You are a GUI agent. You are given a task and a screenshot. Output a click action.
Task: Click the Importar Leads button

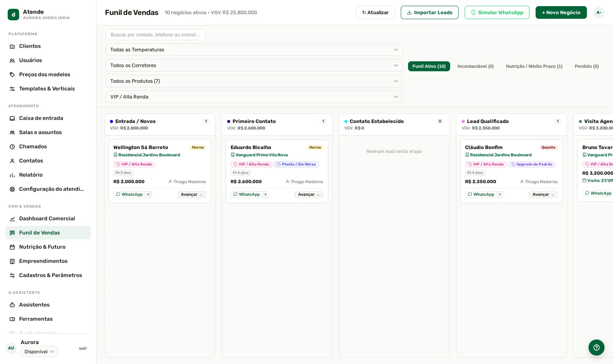(429, 13)
